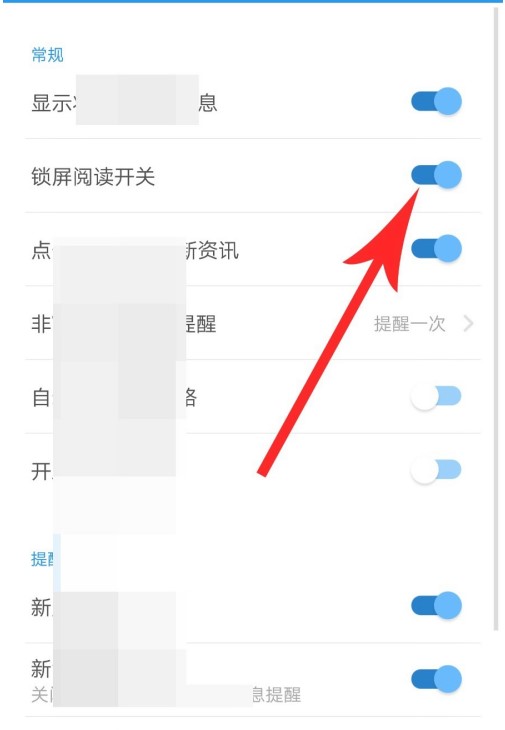The width and height of the screenshot is (505, 730).
Task: Click the vertical scrollbar on the right edge
Action: (497, 319)
